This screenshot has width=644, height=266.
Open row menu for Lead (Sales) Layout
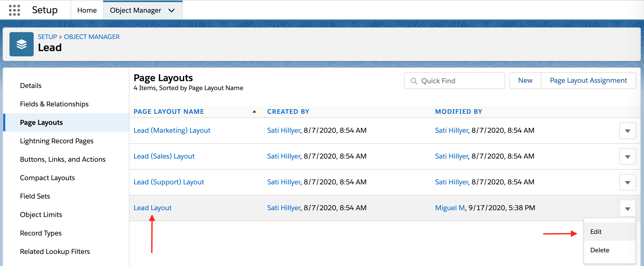point(627,156)
